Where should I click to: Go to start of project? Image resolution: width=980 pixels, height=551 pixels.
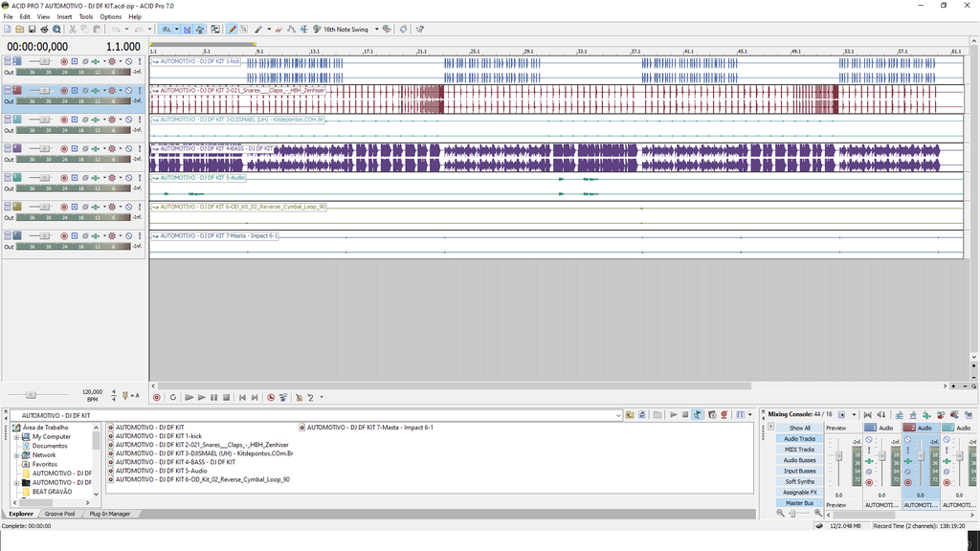click(x=242, y=397)
